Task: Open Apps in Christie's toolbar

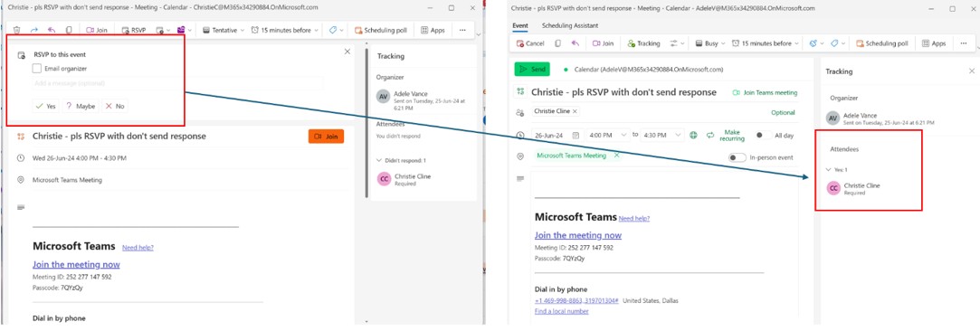Action: click(433, 29)
